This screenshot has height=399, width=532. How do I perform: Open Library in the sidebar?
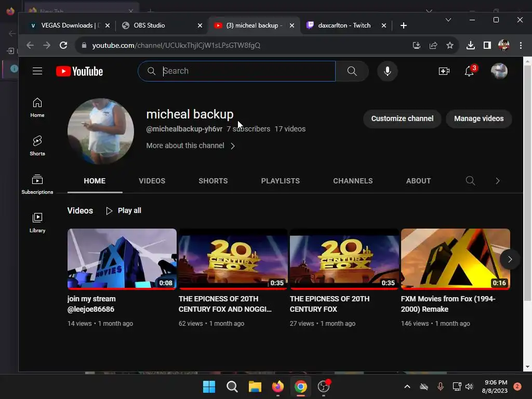click(37, 222)
